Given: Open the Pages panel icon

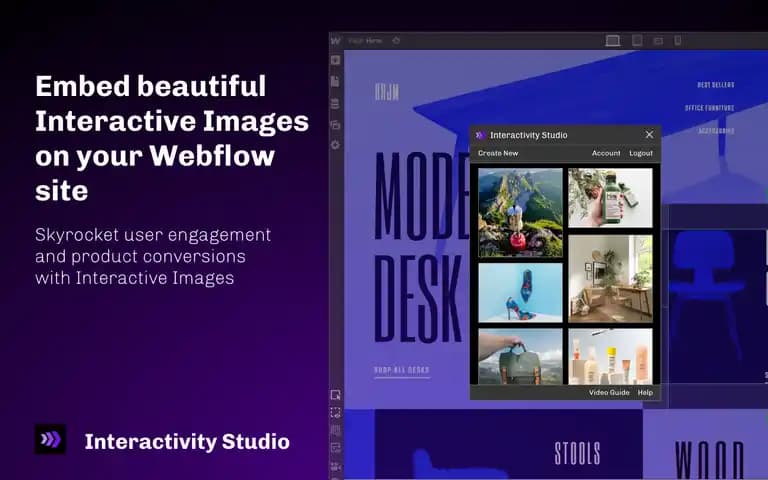Looking at the screenshot, I should [x=336, y=81].
